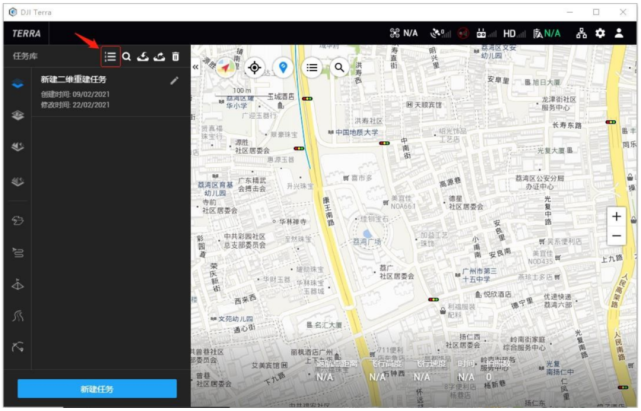Zoom in on the map
The height and width of the screenshot is (411, 641).
point(616,216)
